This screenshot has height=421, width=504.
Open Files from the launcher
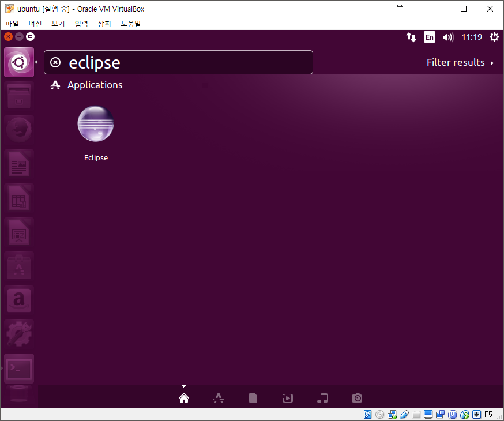coord(19,96)
